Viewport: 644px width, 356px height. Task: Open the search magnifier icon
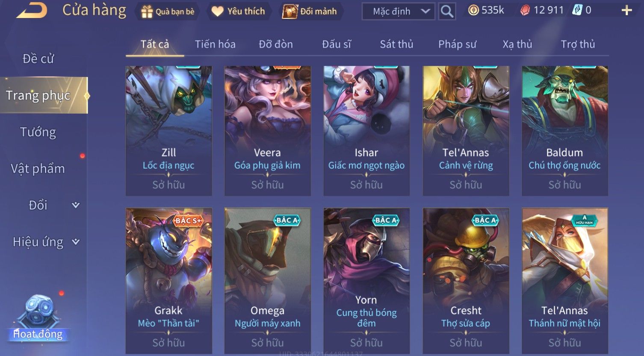pyautogui.click(x=447, y=12)
